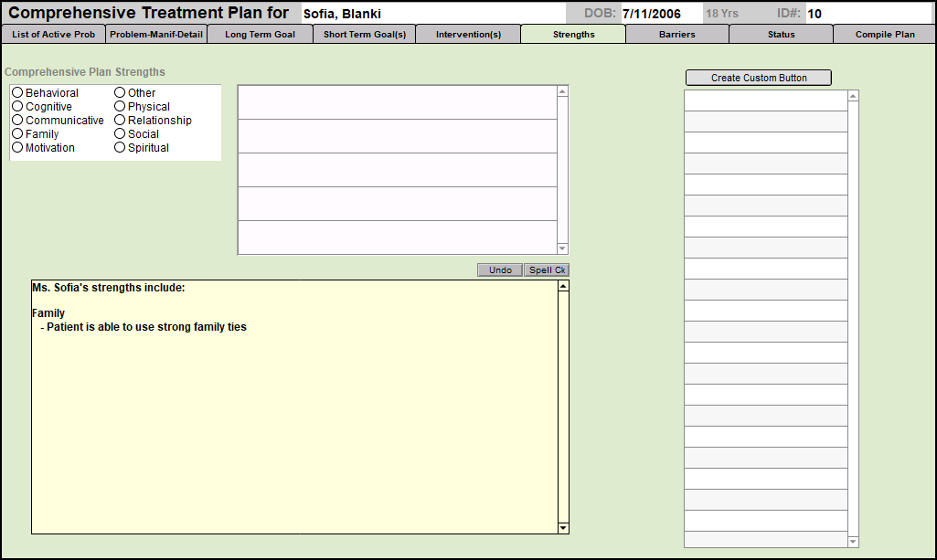
Task: Select the Family strength category
Action: pos(17,134)
